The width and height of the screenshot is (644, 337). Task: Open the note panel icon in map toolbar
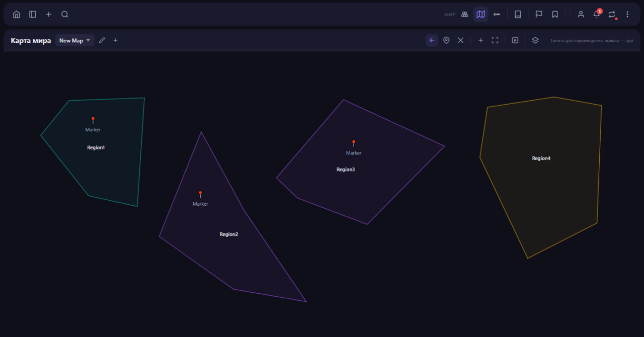coord(515,40)
